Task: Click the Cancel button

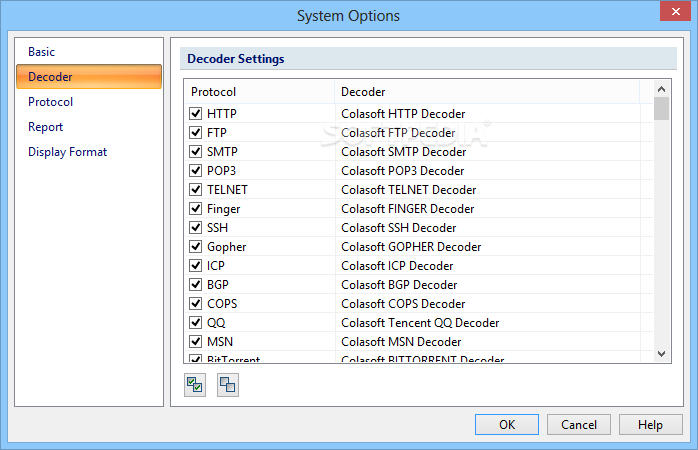Action: click(x=579, y=425)
